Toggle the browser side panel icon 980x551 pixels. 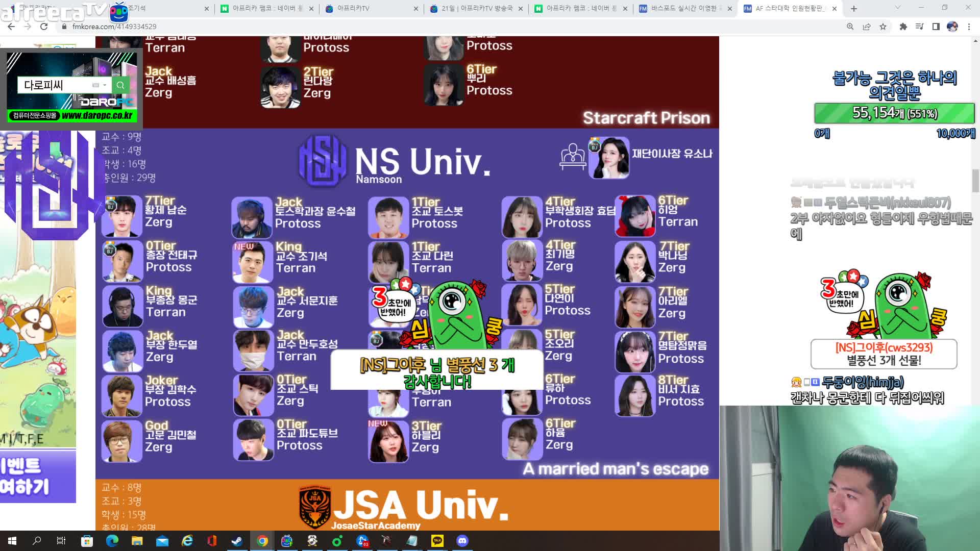click(936, 27)
